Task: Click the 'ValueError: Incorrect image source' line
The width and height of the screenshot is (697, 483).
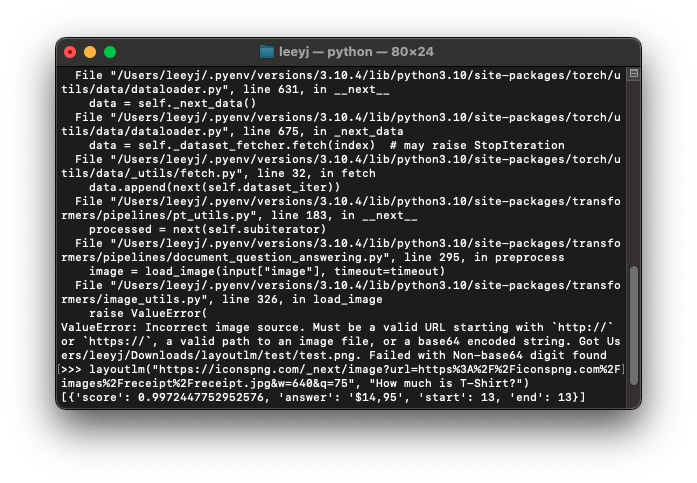Action: pos(200,327)
